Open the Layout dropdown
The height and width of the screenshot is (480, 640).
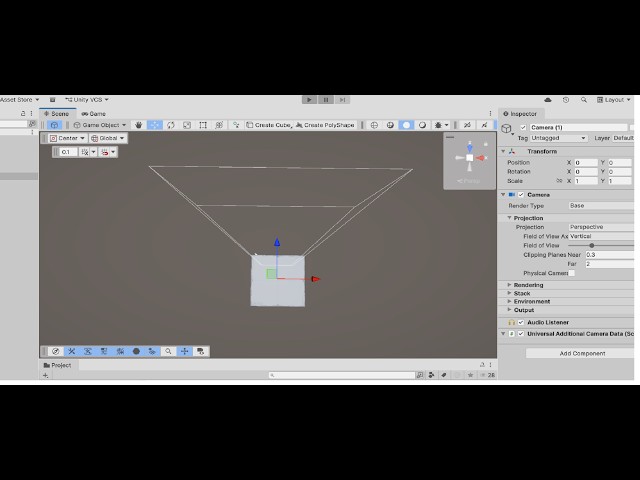(613, 100)
